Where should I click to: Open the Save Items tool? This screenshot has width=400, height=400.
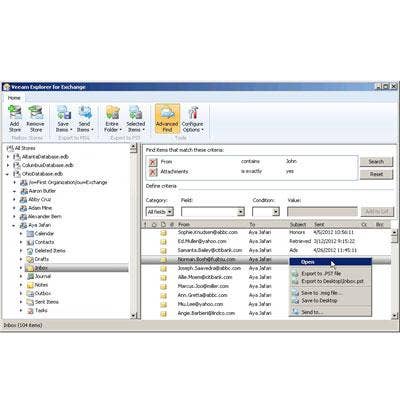63,119
